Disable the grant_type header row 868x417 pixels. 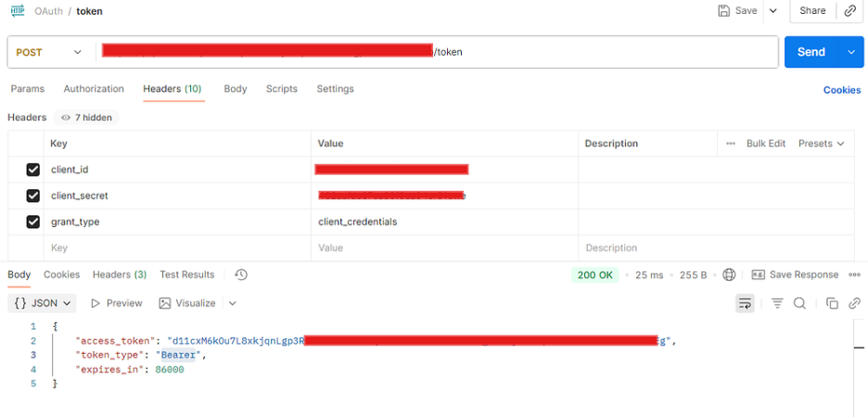tap(33, 221)
